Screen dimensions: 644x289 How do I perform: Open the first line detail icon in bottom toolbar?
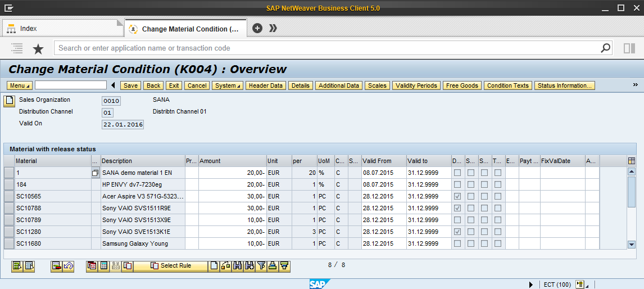(17, 266)
